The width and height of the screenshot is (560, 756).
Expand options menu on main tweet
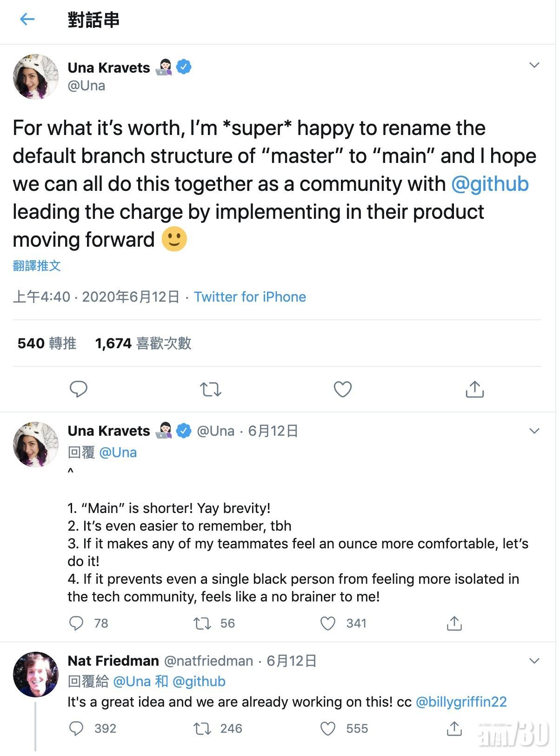pyautogui.click(x=534, y=65)
